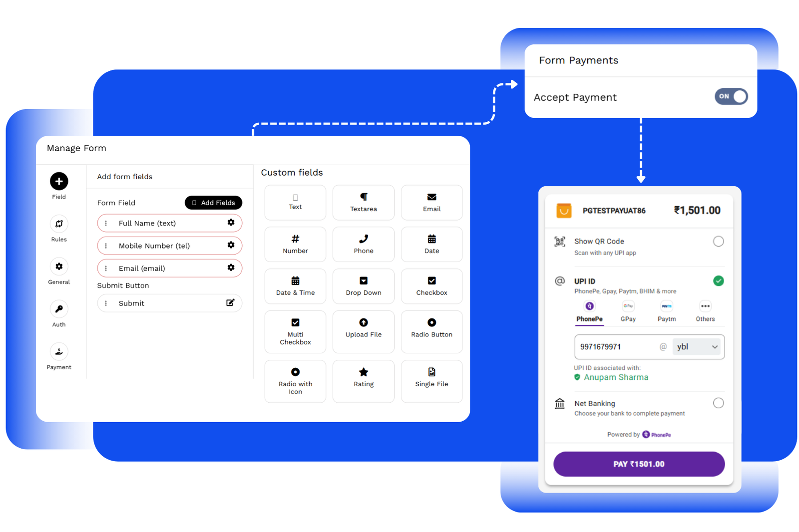The image size is (799, 532).
Task: Expand the Others UPI apps option
Action: pyautogui.click(x=705, y=311)
